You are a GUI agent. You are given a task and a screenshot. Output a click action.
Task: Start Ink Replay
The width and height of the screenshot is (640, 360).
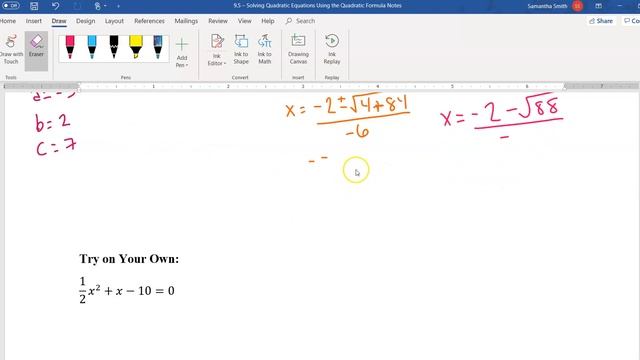pos(332,49)
